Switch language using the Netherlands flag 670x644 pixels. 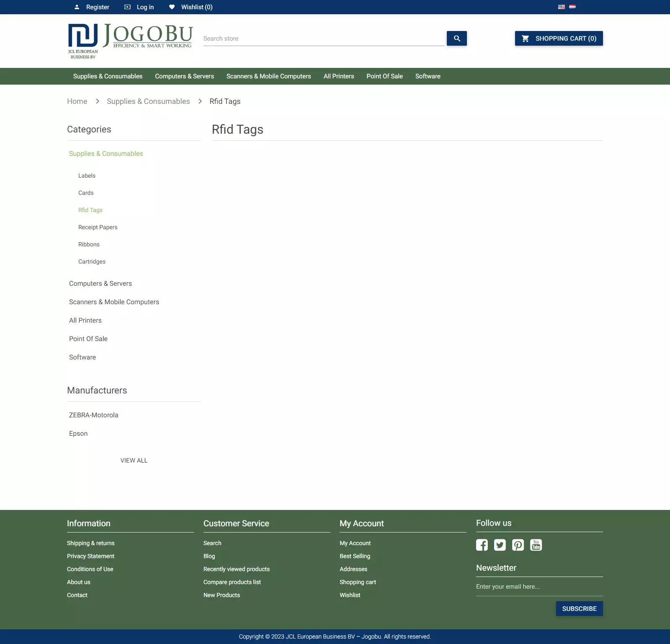point(572,7)
